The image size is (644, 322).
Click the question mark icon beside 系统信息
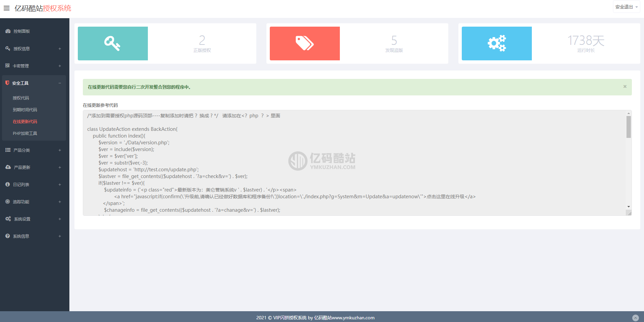coord(7,236)
